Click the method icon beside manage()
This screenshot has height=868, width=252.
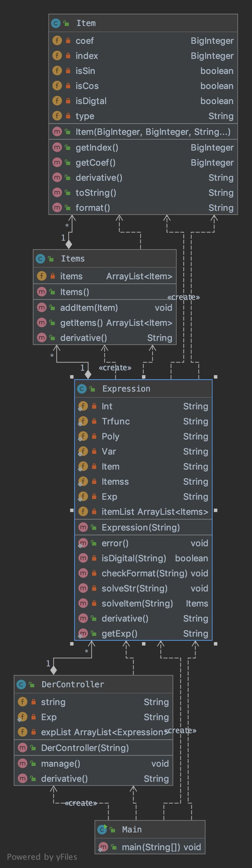pos(22,764)
